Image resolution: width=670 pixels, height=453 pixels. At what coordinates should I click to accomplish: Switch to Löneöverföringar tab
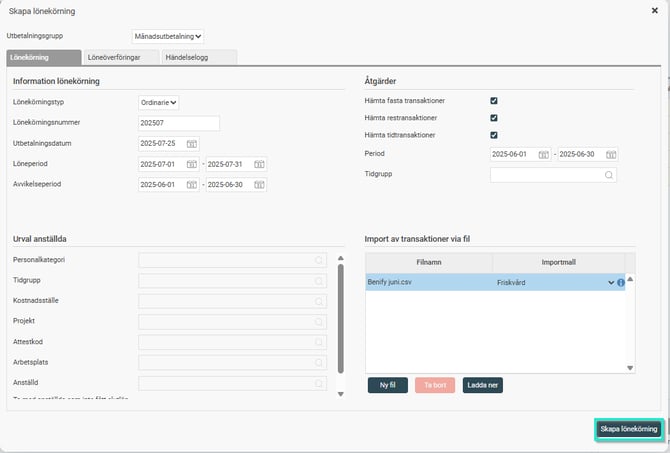pyautogui.click(x=113, y=58)
